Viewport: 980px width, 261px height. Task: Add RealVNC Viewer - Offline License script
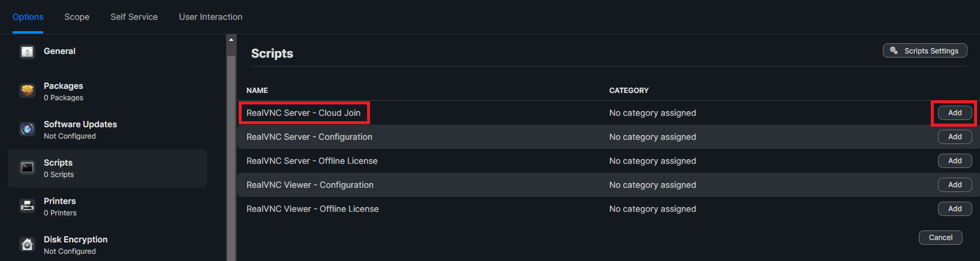pyautogui.click(x=955, y=209)
